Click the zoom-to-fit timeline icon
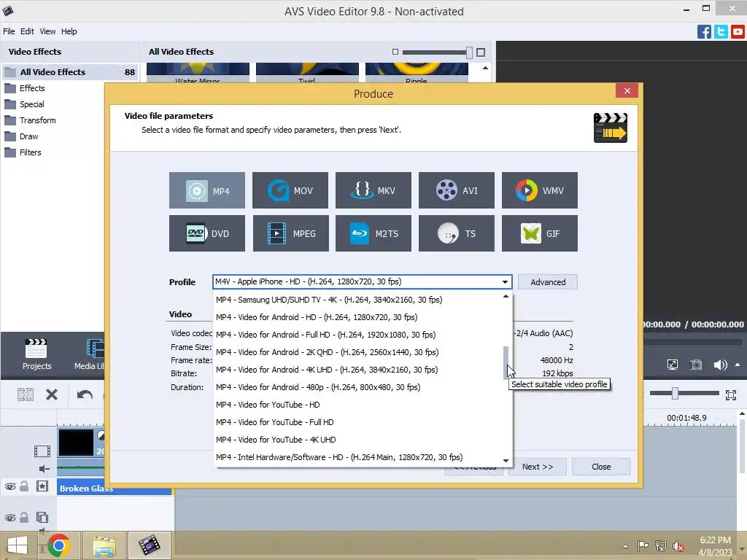 731,394
